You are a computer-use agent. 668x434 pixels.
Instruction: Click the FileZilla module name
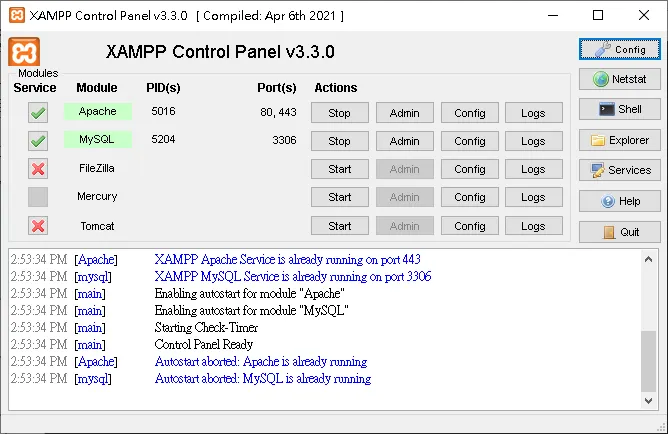pos(97,168)
